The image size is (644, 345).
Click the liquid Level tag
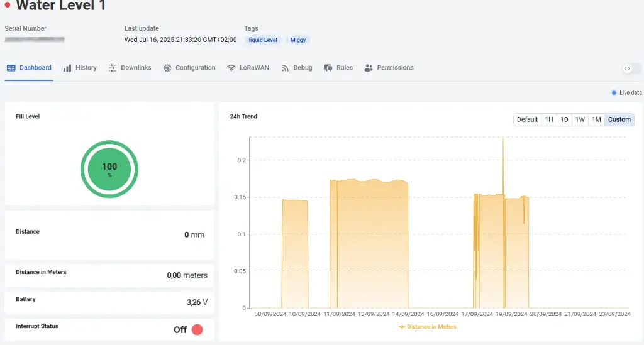pyautogui.click(x=263, y=40)
